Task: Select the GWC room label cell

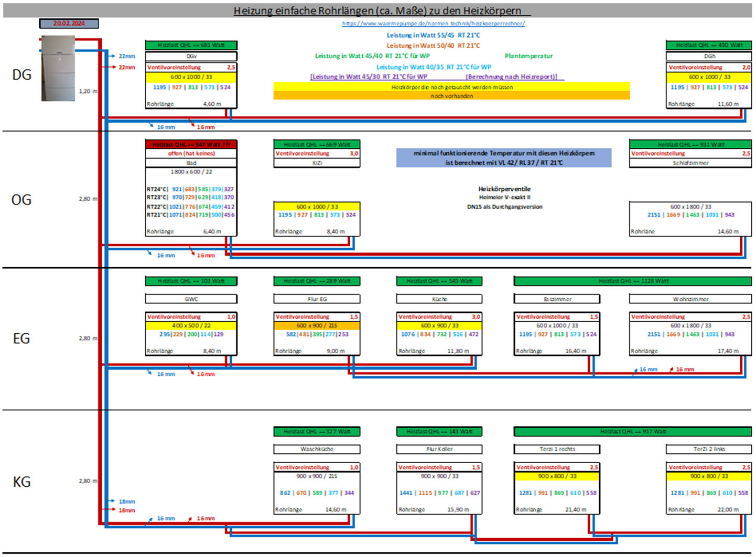Action: 191,299
